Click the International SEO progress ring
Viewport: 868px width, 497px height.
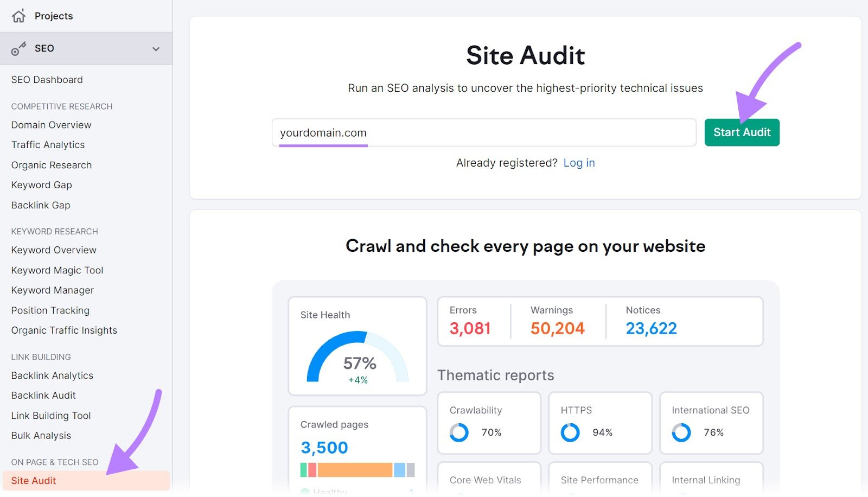[x=681, y=432]
